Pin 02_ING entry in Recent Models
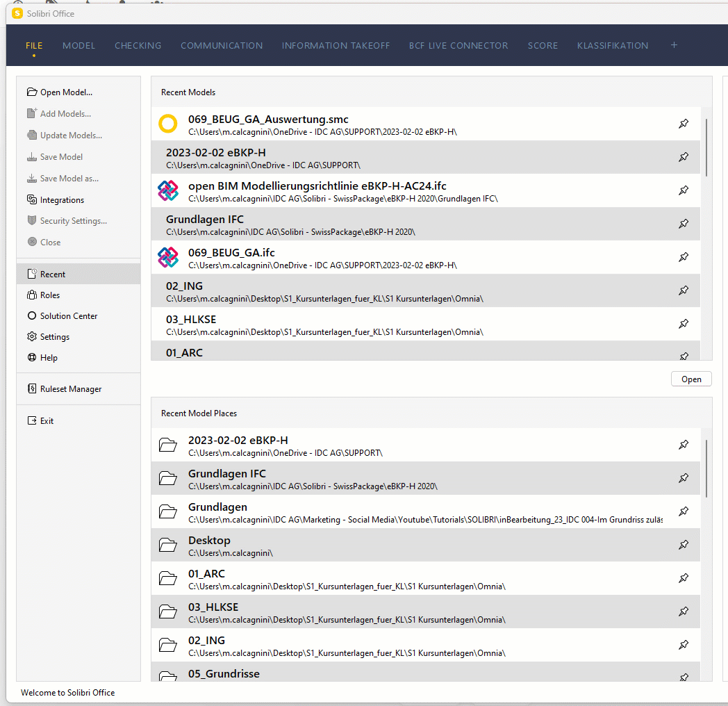This screenshot has width=728, height=706. coord(684,290)
